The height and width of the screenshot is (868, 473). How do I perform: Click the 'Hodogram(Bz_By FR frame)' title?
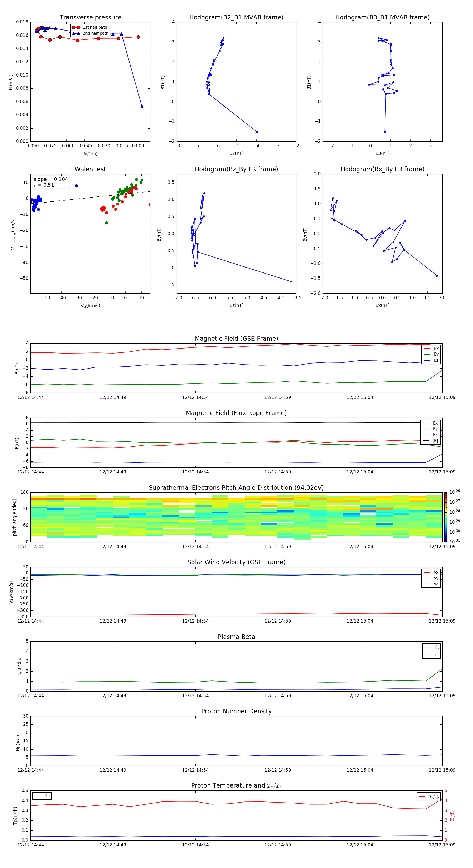pyautogui.click(x=236, y=169)
